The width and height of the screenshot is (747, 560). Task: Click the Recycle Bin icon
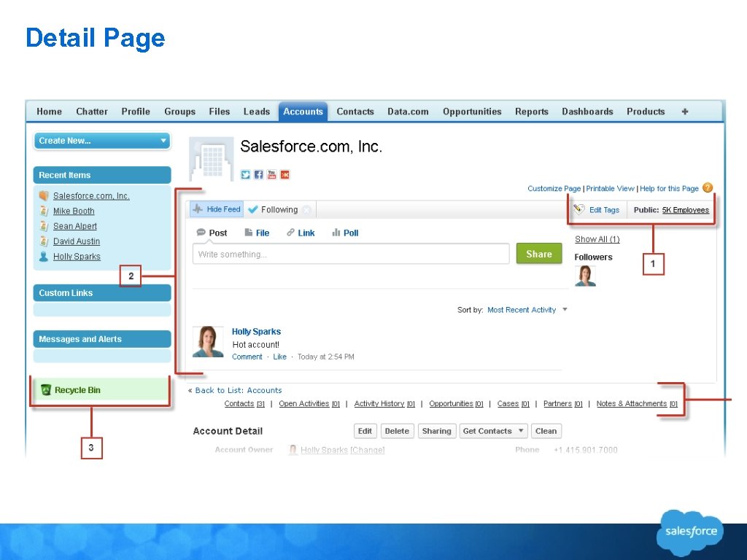pyautogui.click(x=46, y=390)
